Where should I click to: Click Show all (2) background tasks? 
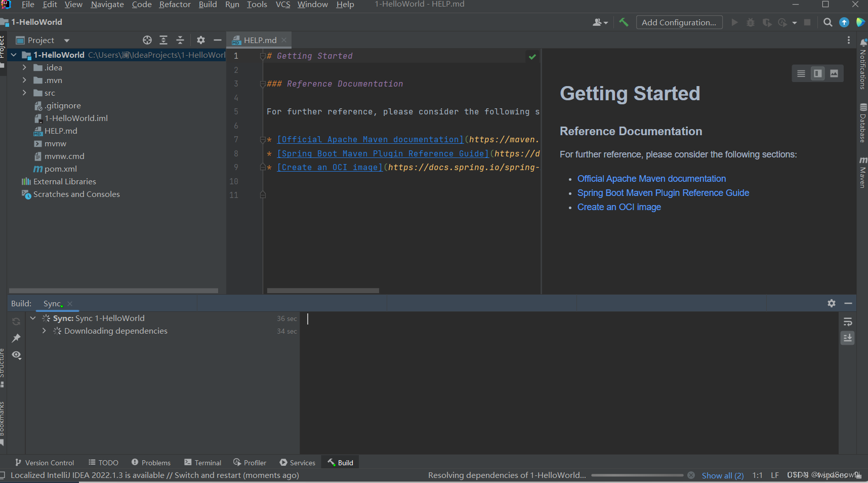click(722, 475)
